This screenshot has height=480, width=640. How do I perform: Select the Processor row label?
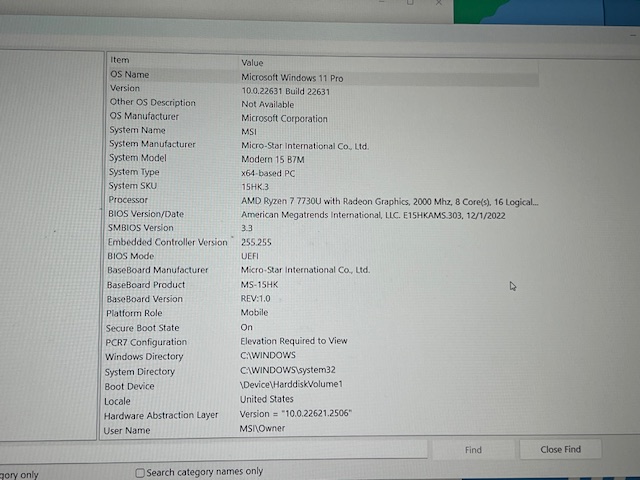(x=128, y=200)
